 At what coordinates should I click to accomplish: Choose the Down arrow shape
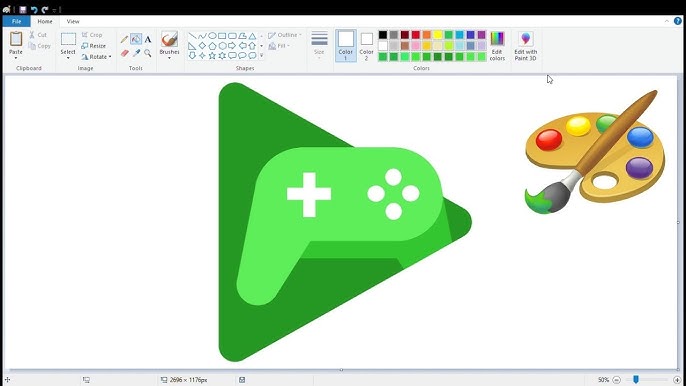[x=192, y=56]
